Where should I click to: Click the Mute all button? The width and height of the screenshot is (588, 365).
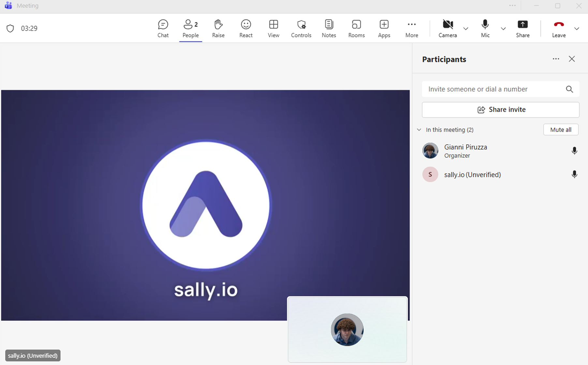(561, 130)
